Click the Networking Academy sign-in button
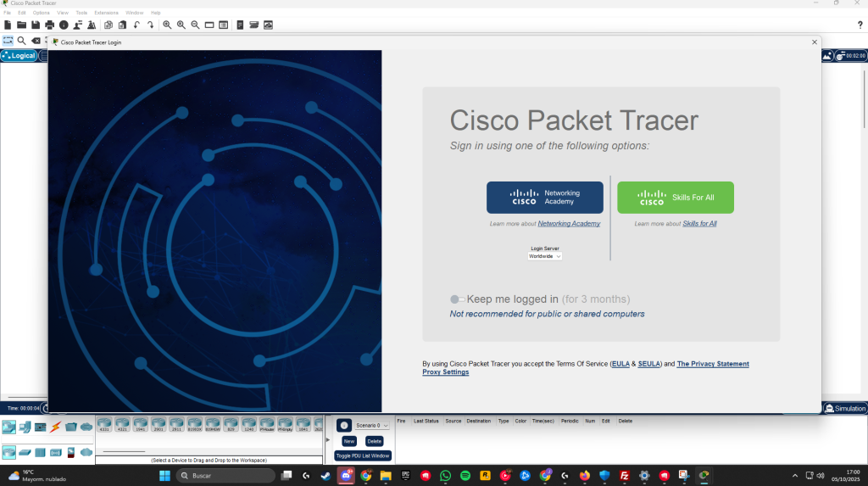 (544, 198)
